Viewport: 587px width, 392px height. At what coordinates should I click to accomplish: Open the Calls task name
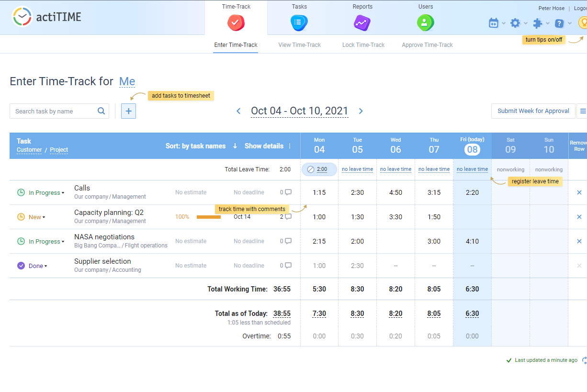pyautogui.click(x=82, y=188)
